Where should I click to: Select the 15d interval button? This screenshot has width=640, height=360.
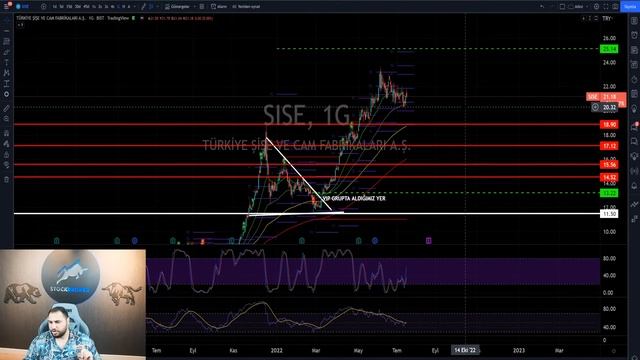pos(69,7)
